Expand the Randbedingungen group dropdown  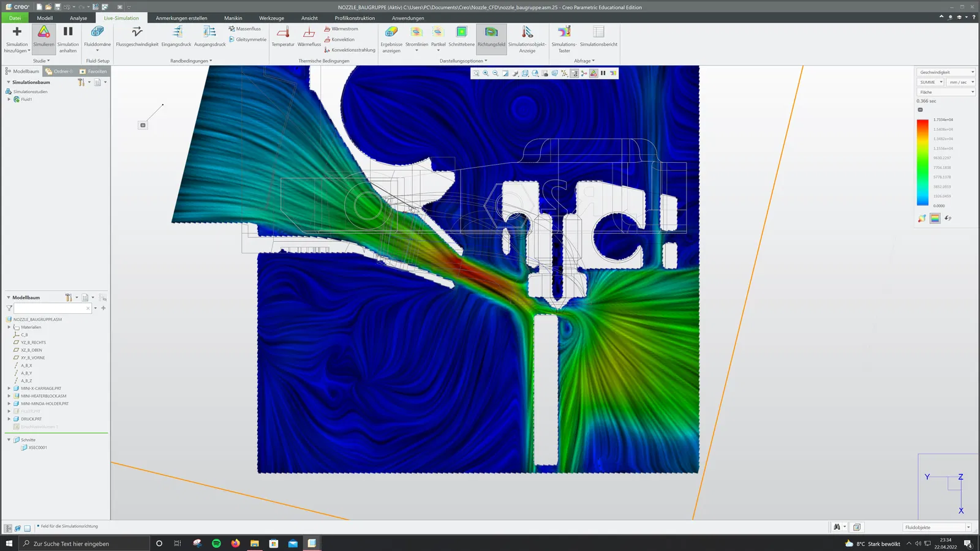[191, 61]
